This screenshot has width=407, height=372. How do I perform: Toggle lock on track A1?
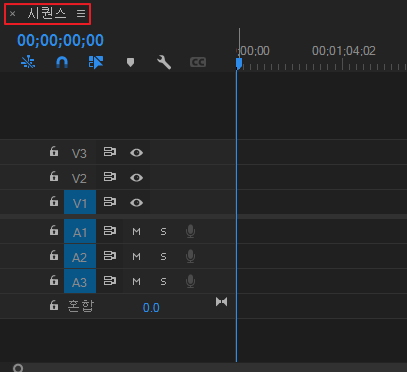[54, 230]
